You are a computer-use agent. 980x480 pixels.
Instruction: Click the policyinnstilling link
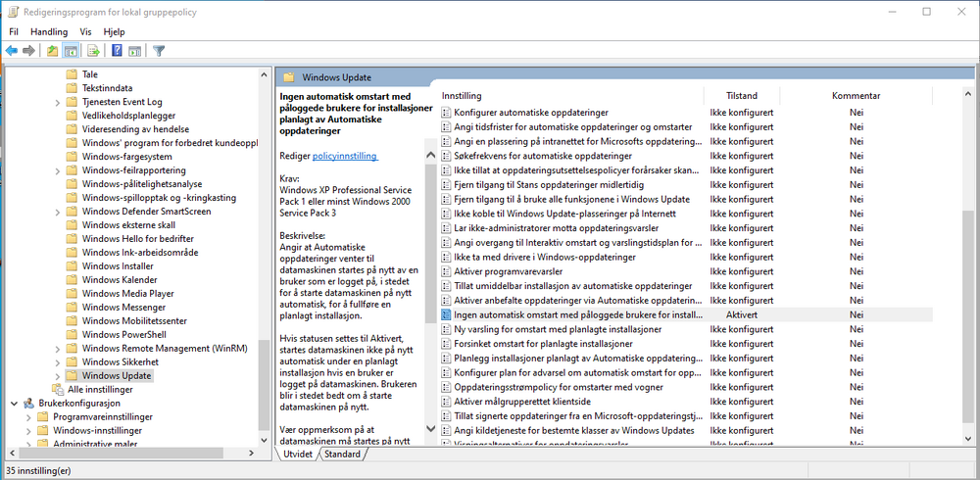coord(344,156)
